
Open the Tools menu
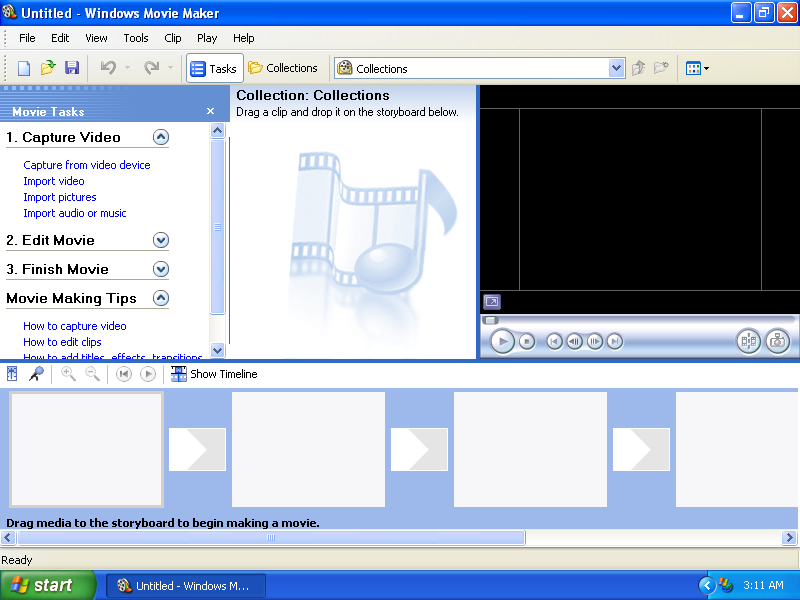point(136,38)
